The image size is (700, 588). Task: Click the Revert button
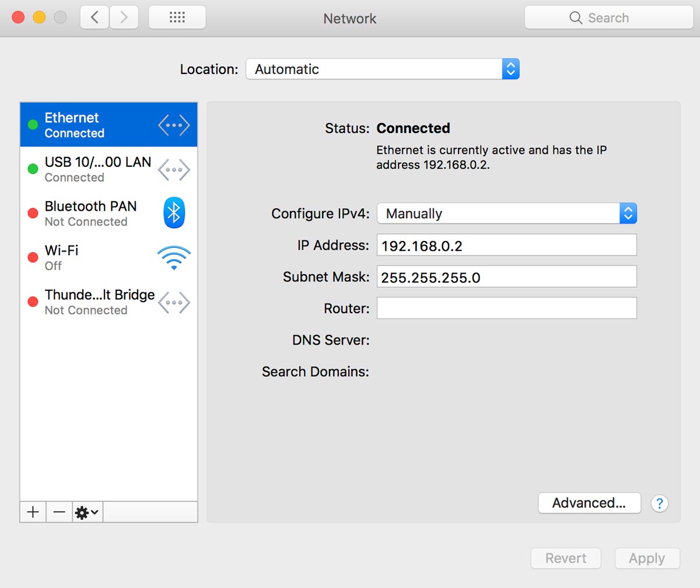(566, 558)
